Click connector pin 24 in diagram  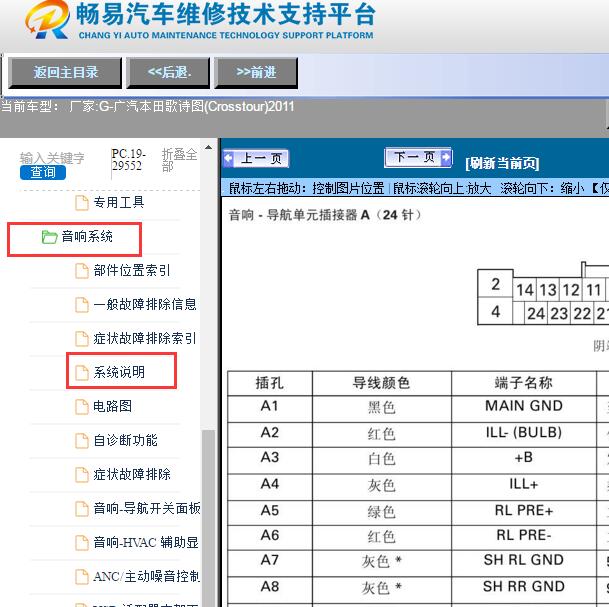536,313
